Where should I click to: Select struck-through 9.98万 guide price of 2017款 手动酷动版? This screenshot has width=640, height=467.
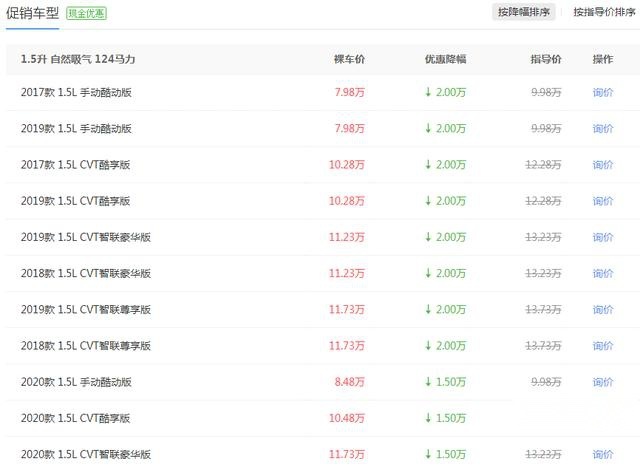click(x=546, y=92)
